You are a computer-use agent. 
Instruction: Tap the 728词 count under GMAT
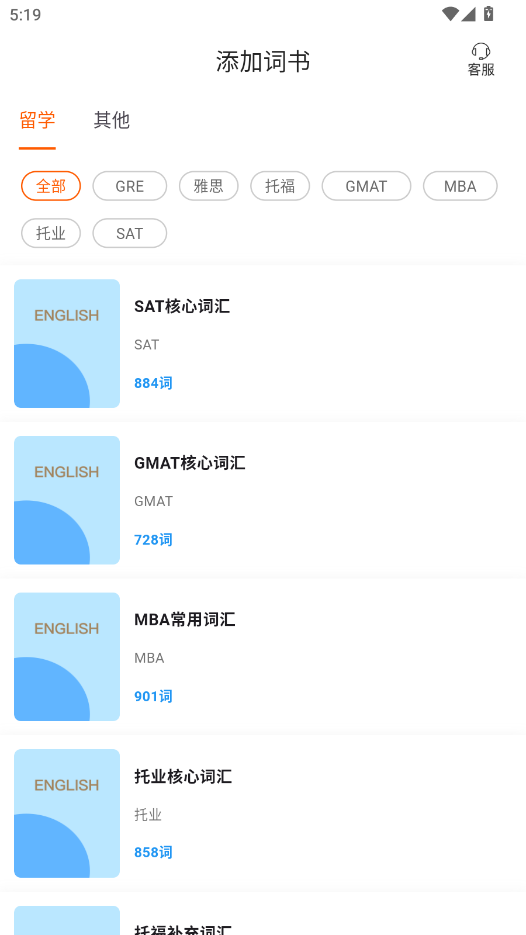coord(153,540)
